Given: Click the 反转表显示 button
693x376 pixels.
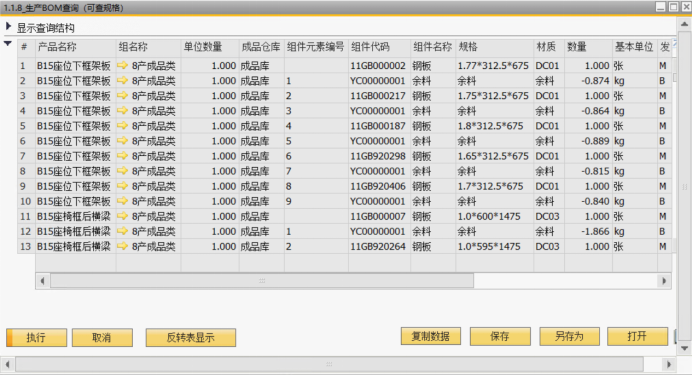Looking at the screenshot, I should click(x=190, y=338).
